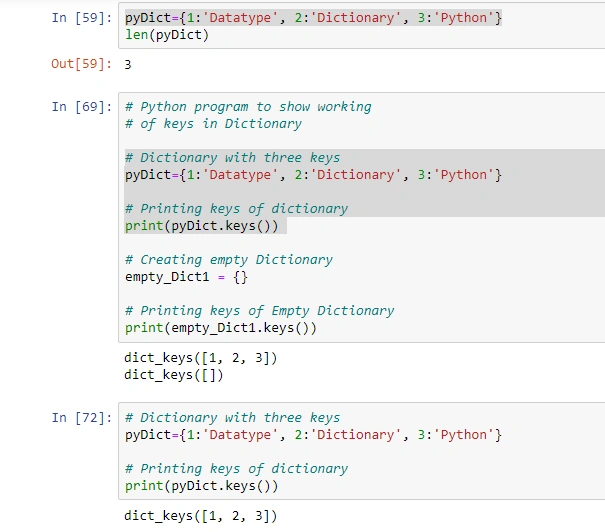Click '# Printing keys of dictionary' comment in cell 72
Image resolution: width=605 pixels, height=532 pixels.
(x=237, y=469)
